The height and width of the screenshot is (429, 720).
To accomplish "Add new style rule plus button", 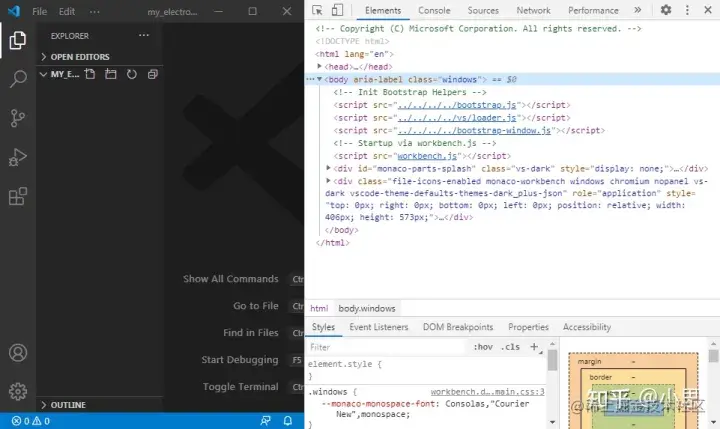I will [534, 347].
